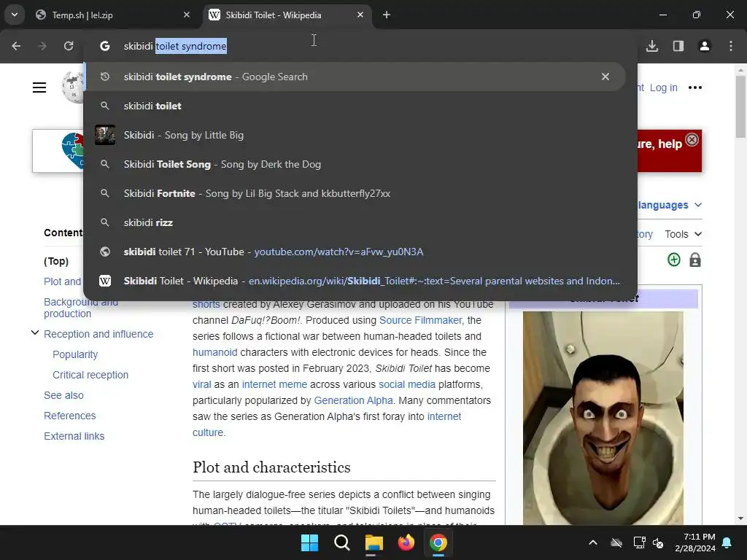Click the Chrome taskbar icon

click(438, 542)
